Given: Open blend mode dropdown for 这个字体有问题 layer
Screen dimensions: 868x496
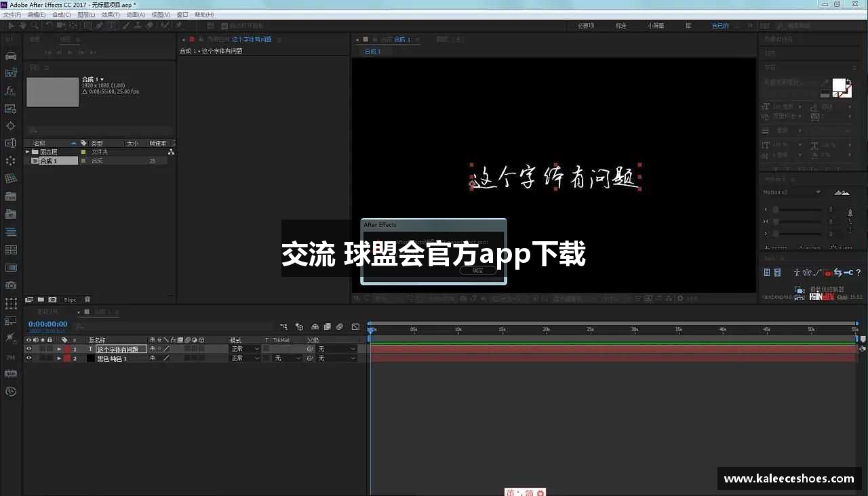Looking at the screenshot, I should click(x=245, y=349).
